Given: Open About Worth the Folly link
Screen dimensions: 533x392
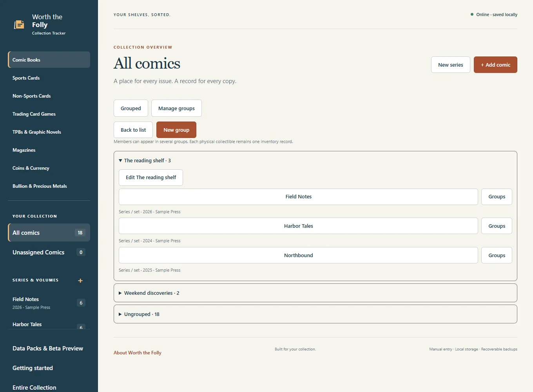Looking at the screenshot, I should [x=138, y=353].
